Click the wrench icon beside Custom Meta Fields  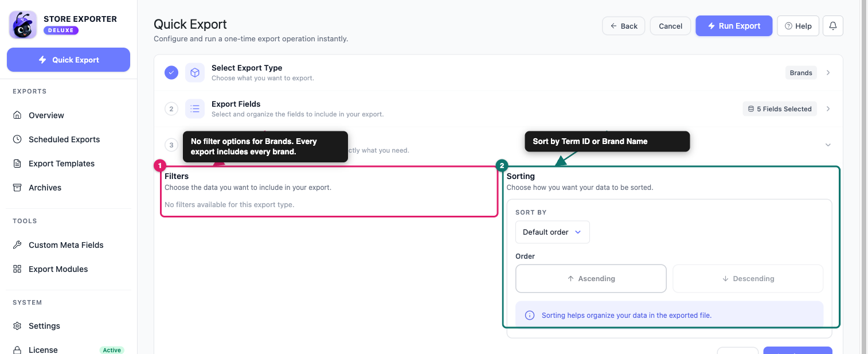point(17,245)
